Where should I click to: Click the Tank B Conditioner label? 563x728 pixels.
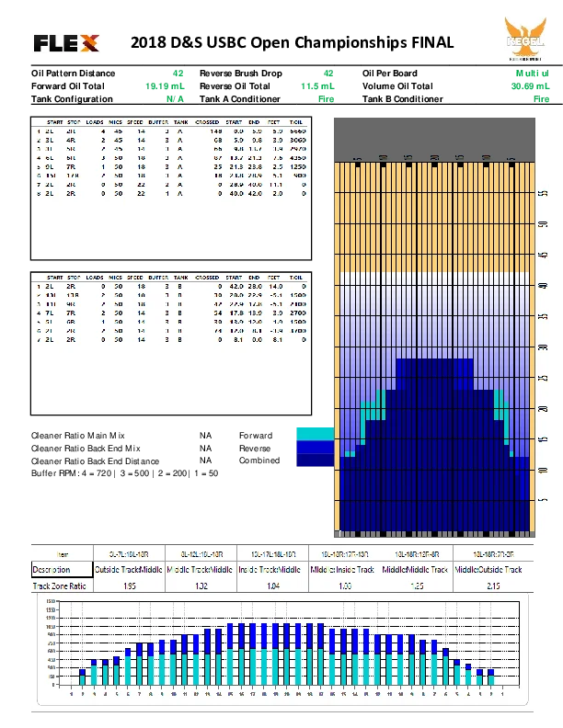(x=403, y=99)
